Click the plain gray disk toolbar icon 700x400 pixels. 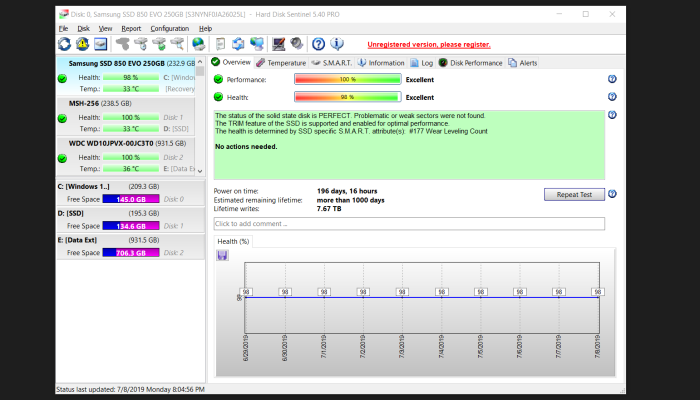pyautogui.click(x=123, y=44)
